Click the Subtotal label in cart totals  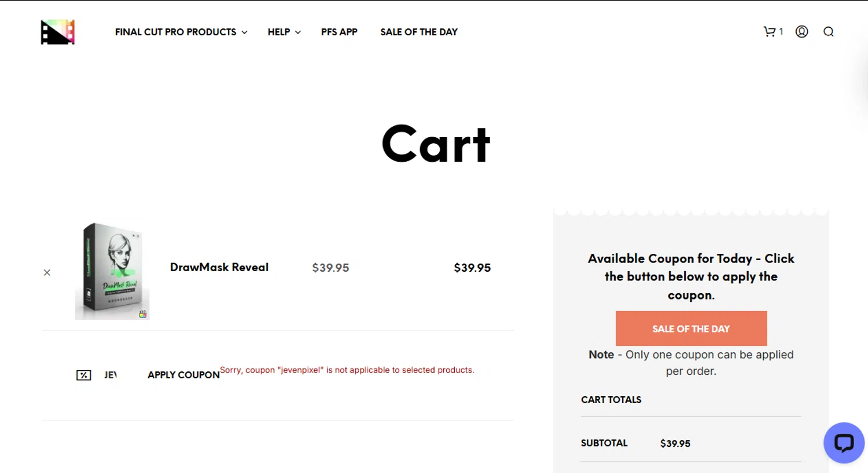pos(604,443)
